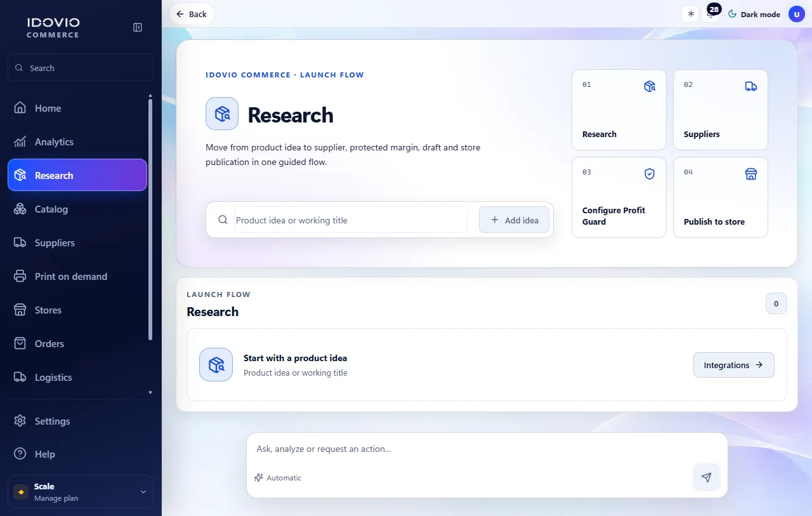The height and width of the screenshot is (516, 812).
Task: Navigate to Suppliers in sidebar
Action: (77, 243)
